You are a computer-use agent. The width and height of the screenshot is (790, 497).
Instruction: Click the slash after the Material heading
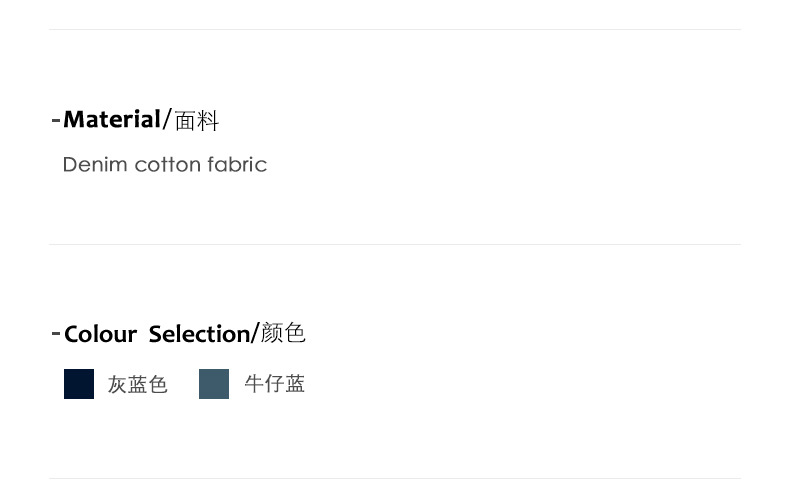tap(167, 120)
